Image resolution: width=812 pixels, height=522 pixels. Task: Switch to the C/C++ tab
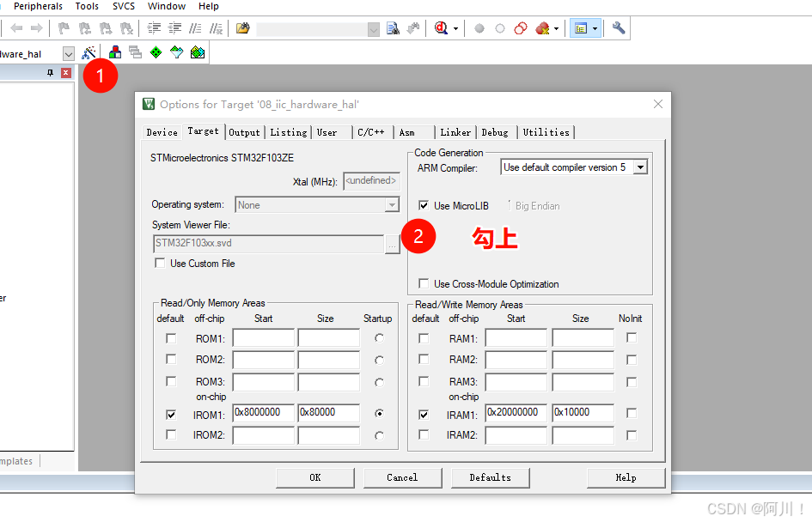coord(371,132)
